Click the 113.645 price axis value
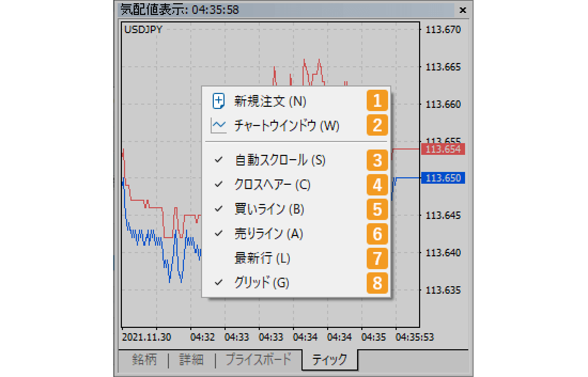 point(443,216)
